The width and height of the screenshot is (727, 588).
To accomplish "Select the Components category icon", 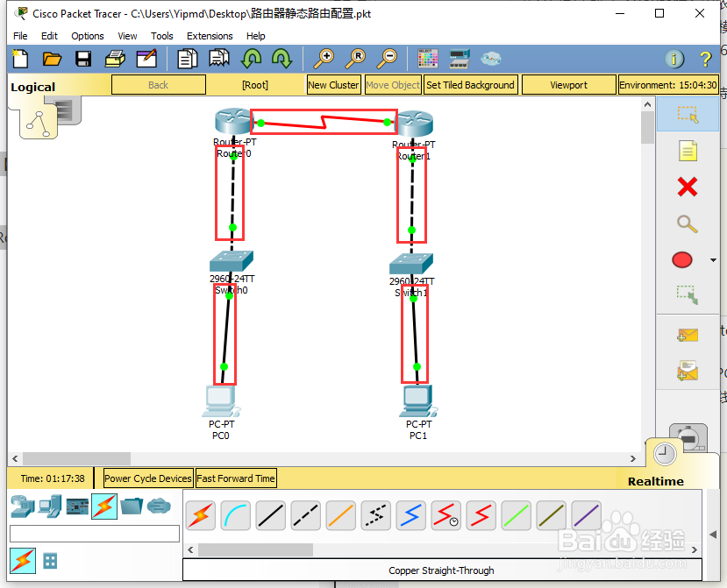I will [77, 507].
